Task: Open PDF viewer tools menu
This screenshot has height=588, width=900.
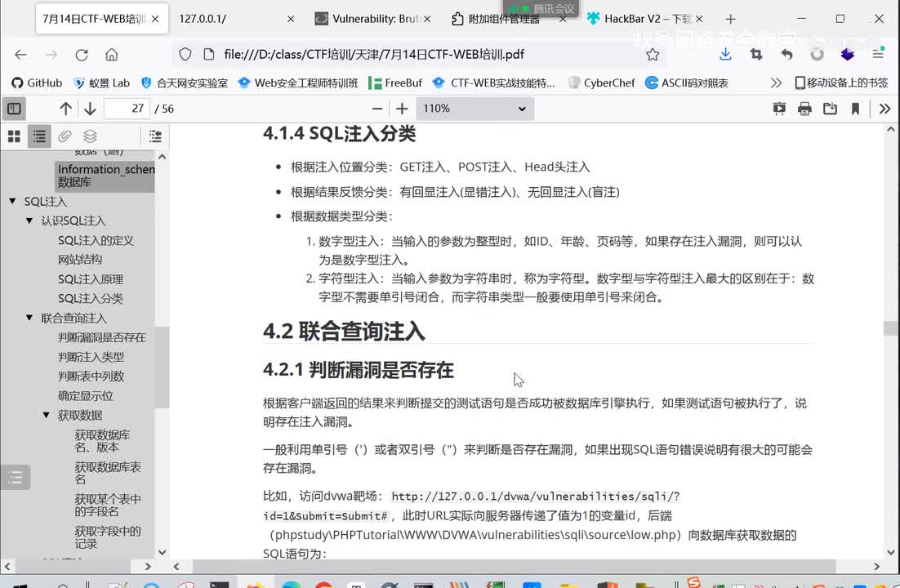Action: point(884,109)
